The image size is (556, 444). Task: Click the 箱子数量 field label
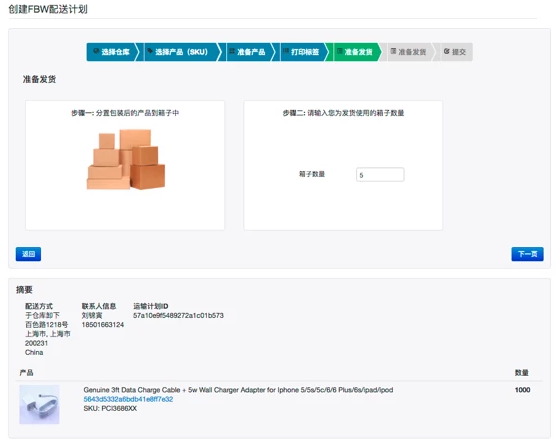point(312,174)
